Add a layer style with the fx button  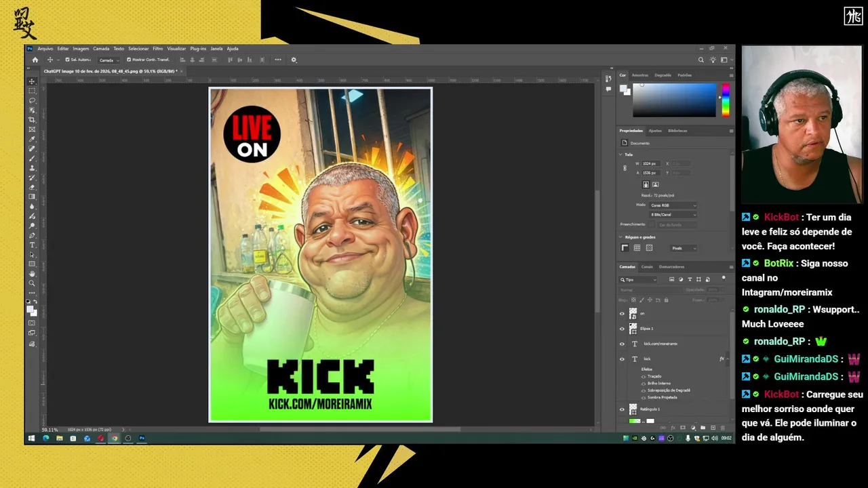point(673,428)
